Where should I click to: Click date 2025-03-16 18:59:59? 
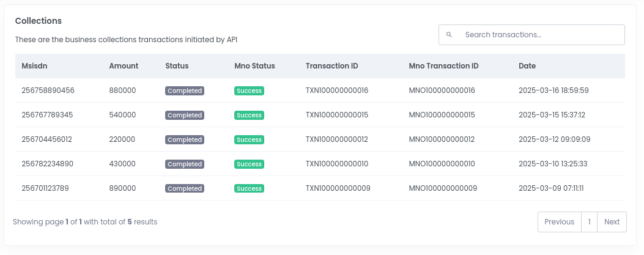pyautogui.click(x=553, y=91)
